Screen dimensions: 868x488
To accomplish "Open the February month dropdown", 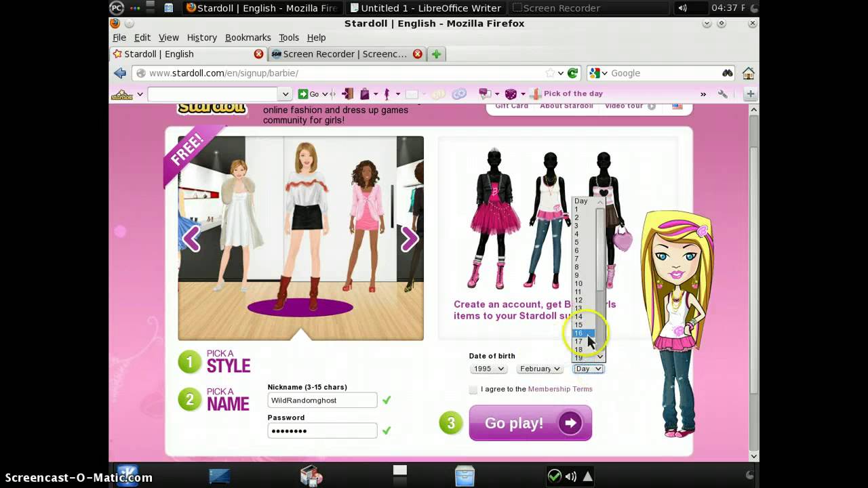I will coord(540,369).
